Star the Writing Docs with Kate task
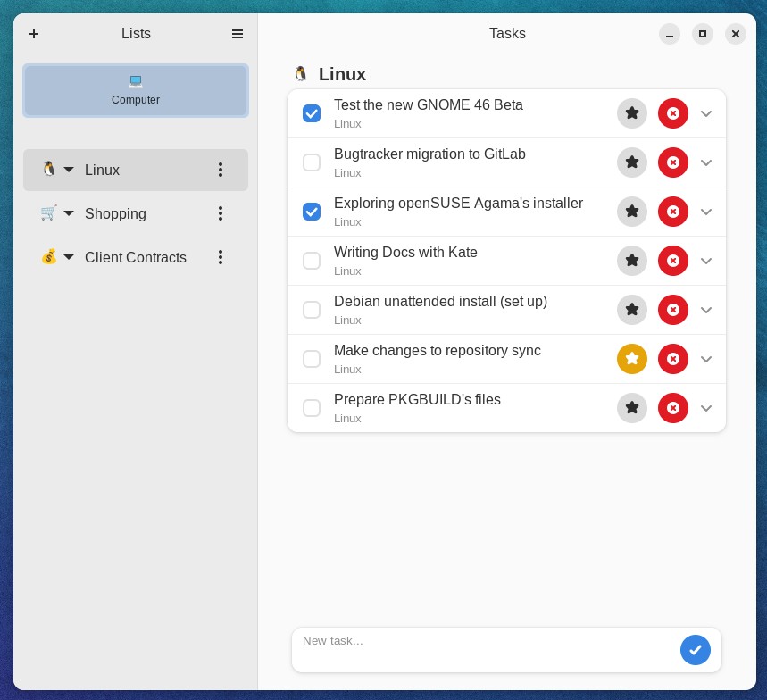 click(x=632, y=261)
